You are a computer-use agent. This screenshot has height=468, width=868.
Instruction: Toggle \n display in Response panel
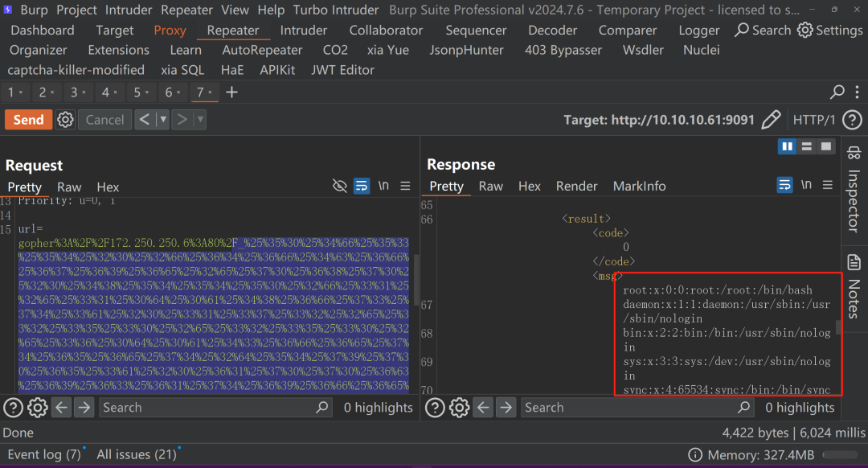(806, 184)
